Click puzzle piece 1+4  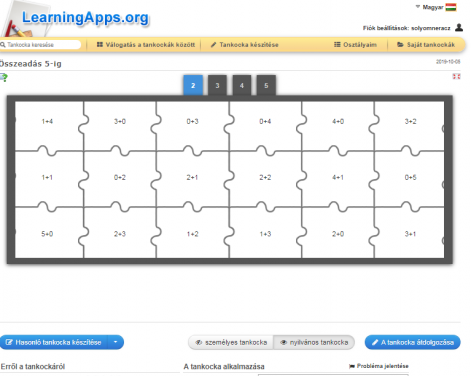[x=47, y=122]
